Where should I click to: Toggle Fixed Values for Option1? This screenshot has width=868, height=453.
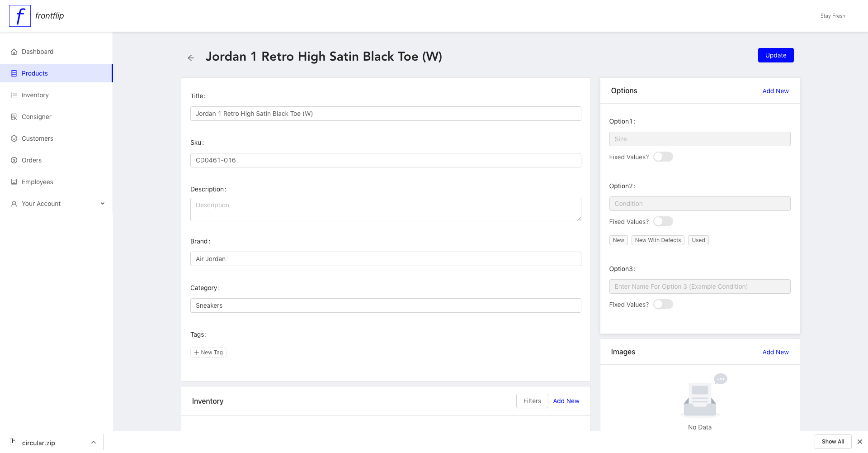[x=663, y=157]
